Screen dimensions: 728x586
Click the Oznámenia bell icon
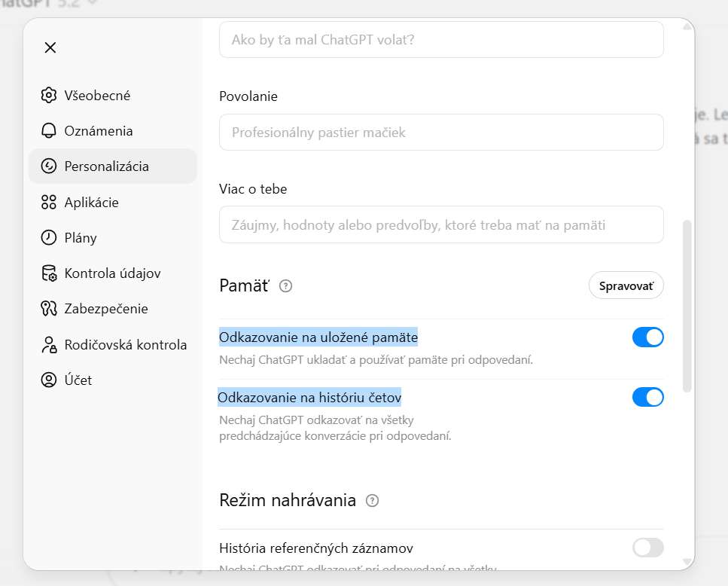pos(49,130)
